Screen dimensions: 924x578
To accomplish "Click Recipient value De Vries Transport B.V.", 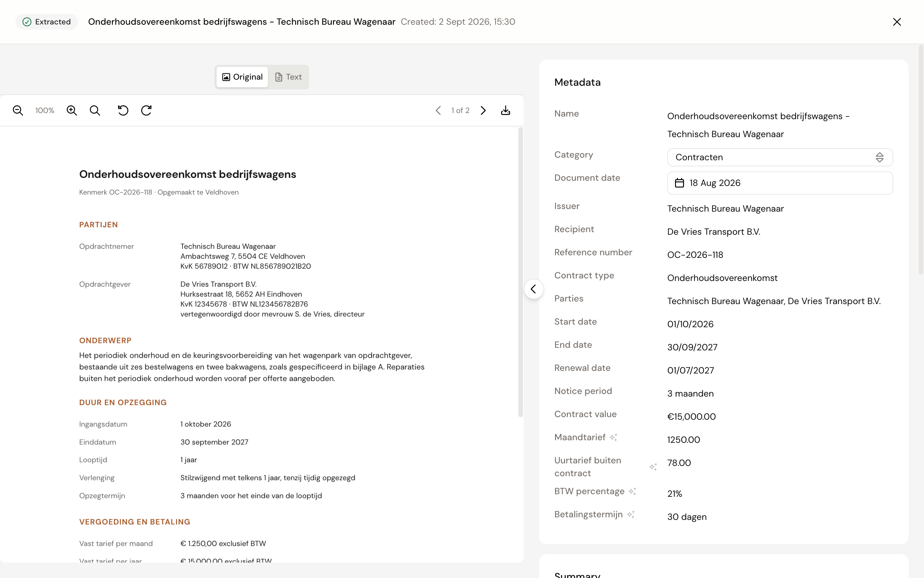I will coord(714,232).
